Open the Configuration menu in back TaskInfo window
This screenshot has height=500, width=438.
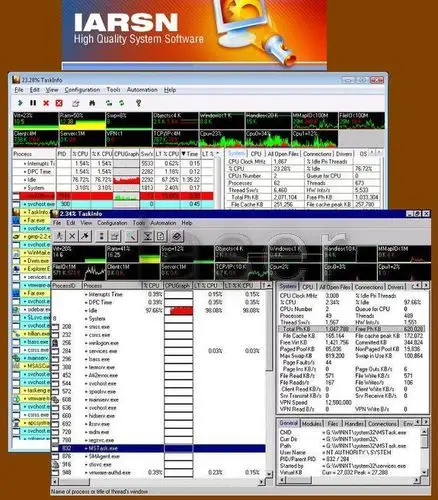tap(82, 90)
